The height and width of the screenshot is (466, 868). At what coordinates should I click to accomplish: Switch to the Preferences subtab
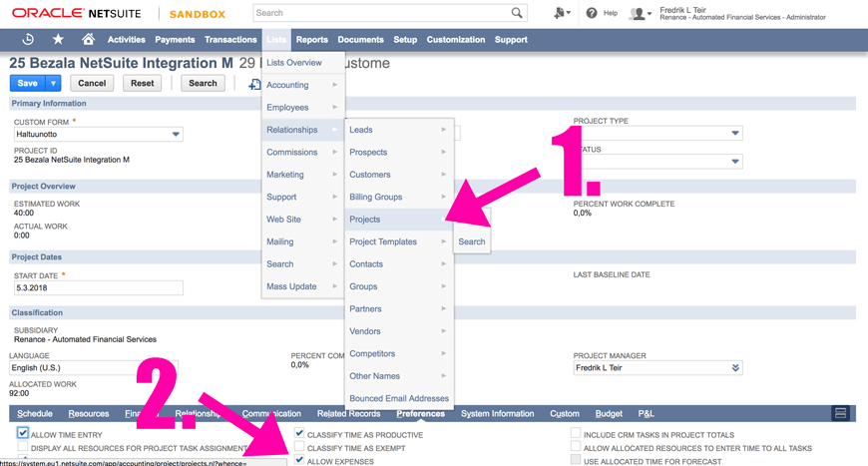pos(420,413)
